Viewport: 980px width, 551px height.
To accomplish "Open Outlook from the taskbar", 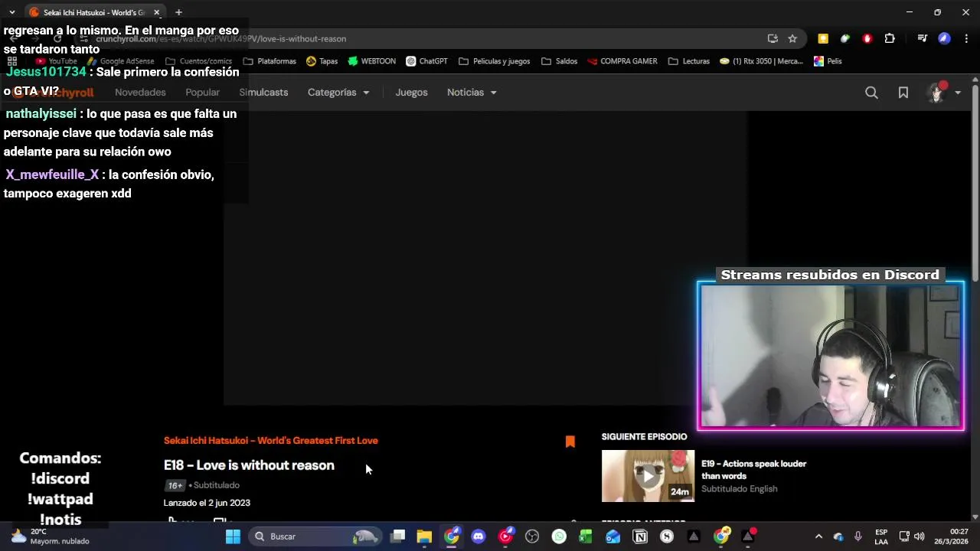I will pos(613,536).
